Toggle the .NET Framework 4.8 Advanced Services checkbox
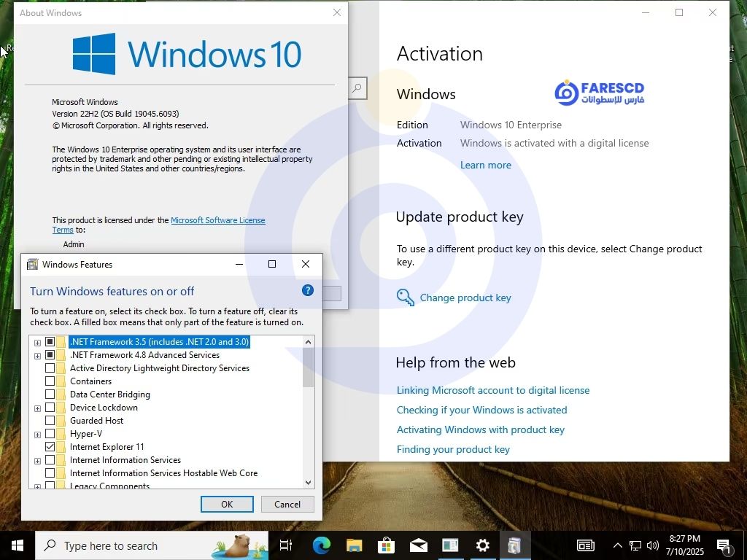 [x=50, y=355]
